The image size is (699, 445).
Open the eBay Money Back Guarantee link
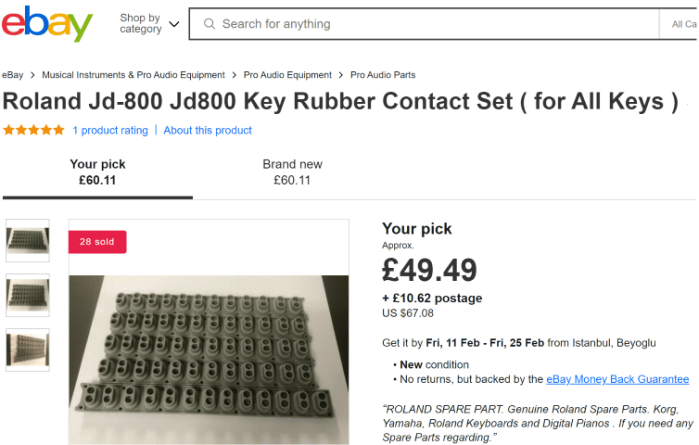tap(617, 379)
